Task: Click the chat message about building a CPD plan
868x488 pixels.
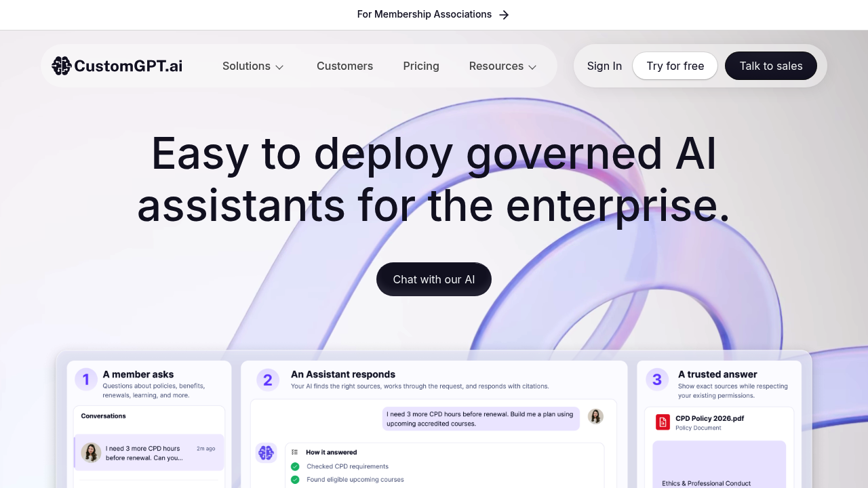Action: click(x=480, y=419)
